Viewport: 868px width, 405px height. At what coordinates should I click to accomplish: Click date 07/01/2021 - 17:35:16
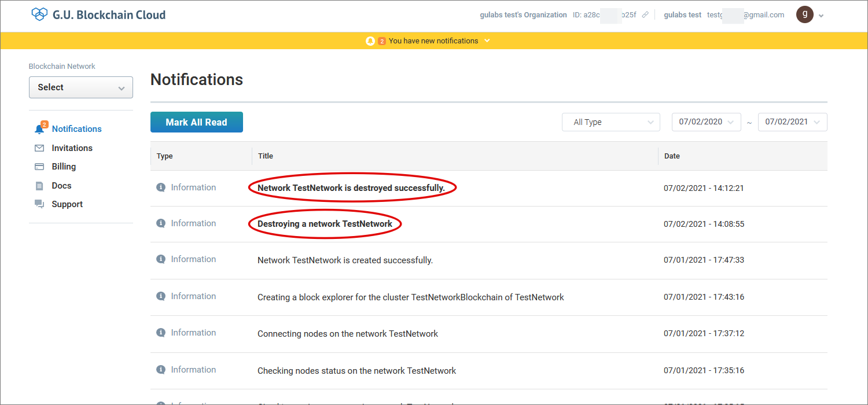coord(704,371)
